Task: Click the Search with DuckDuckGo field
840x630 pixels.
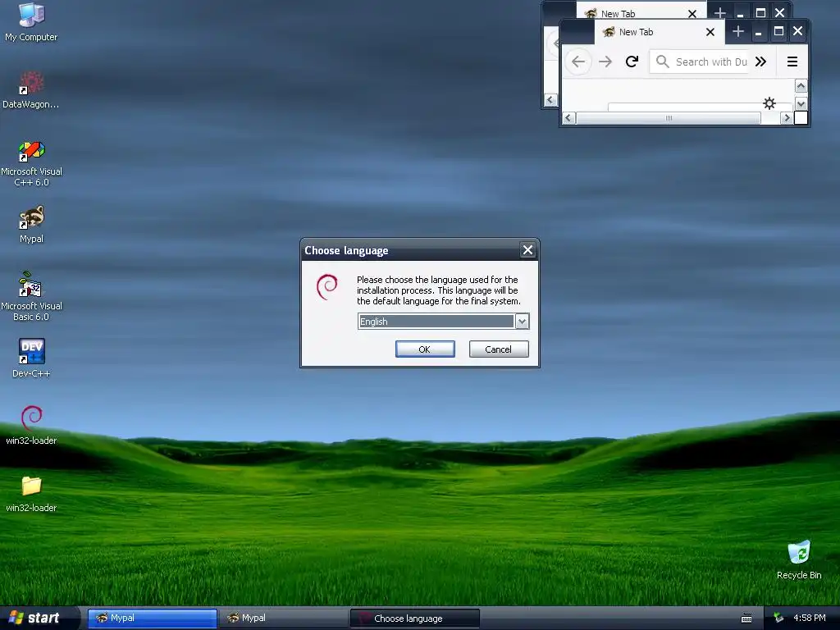Action: [699, 62]
